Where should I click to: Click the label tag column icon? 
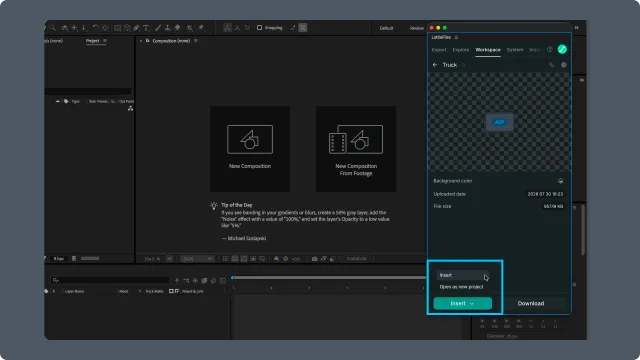pos(66,101)
